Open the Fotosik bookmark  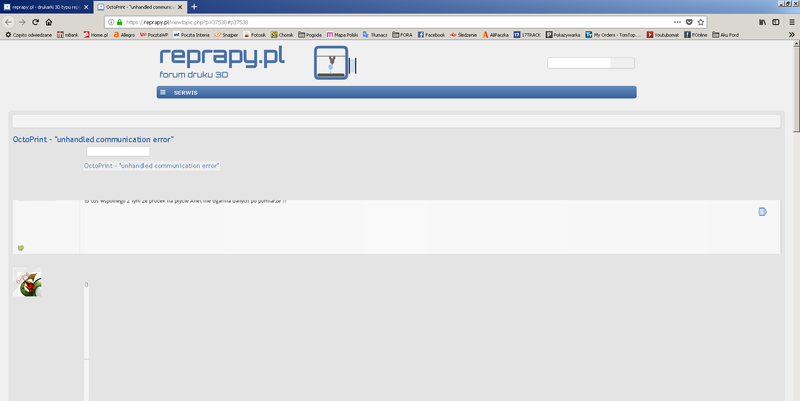[x=255, y=35]
